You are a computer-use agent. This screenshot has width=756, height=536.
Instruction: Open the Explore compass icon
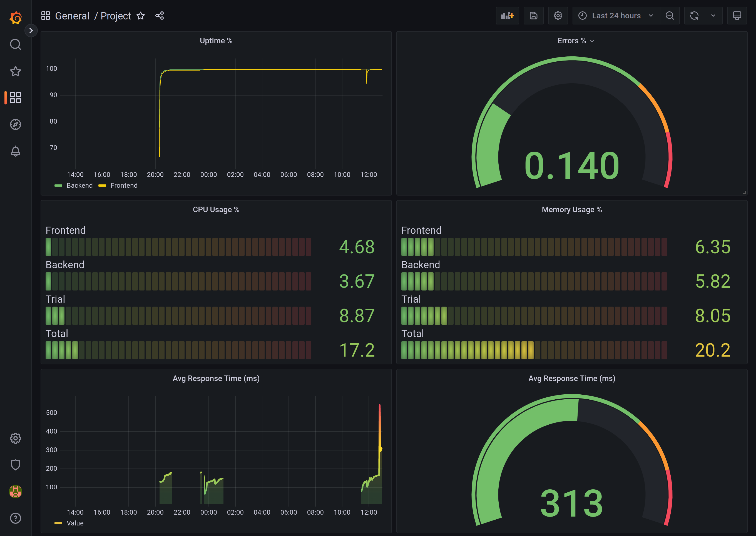(16, 124)
